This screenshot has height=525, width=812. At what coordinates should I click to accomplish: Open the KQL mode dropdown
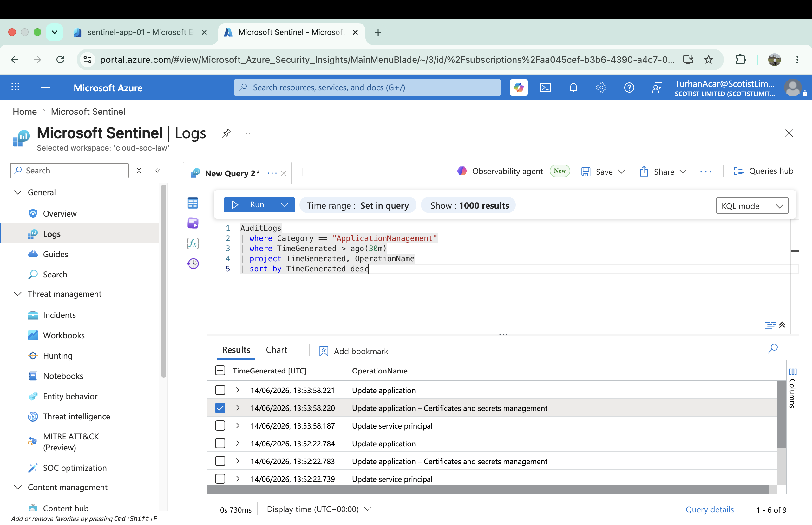point(752,205)
